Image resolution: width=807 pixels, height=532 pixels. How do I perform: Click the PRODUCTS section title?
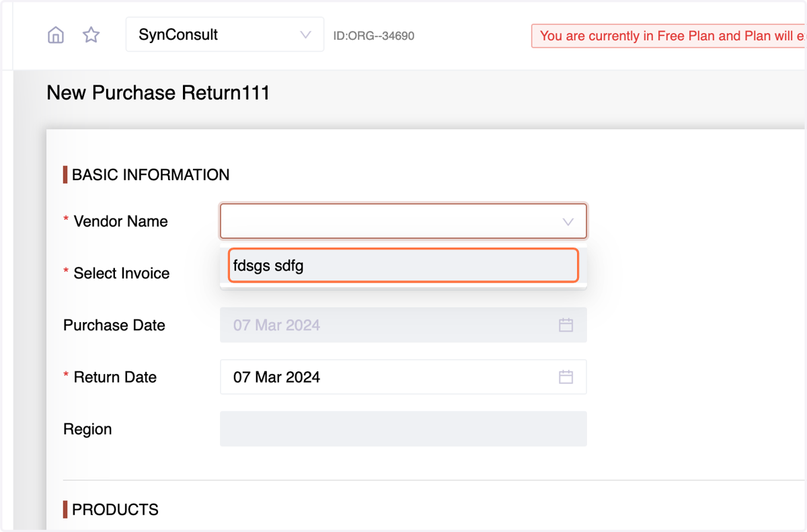115,509
